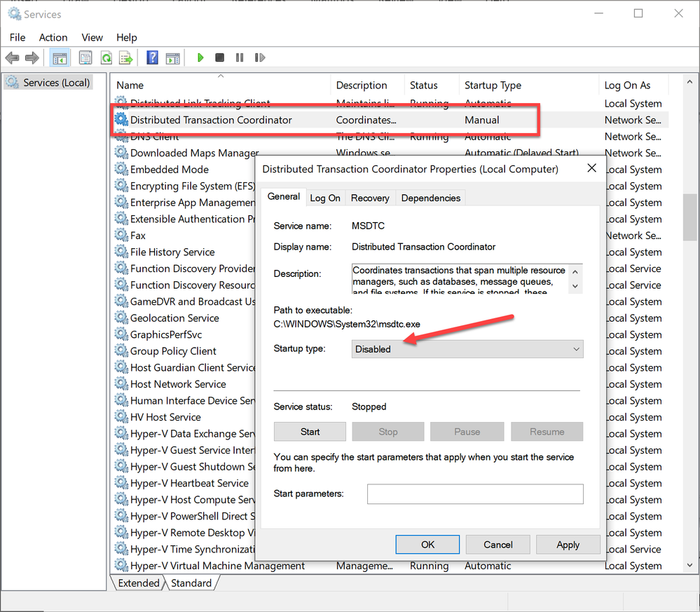Select the General tab

(x=284, y=196)
